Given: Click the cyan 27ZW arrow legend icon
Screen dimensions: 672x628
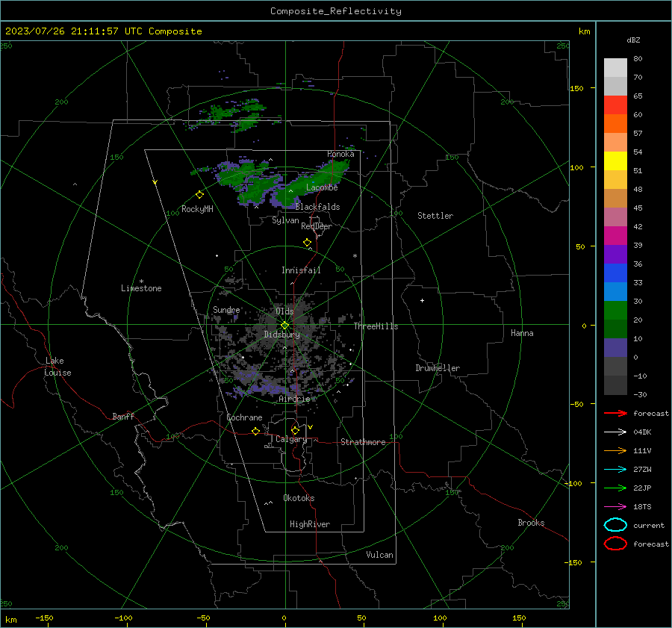Looking at the screenshot, I should [615, 469].
